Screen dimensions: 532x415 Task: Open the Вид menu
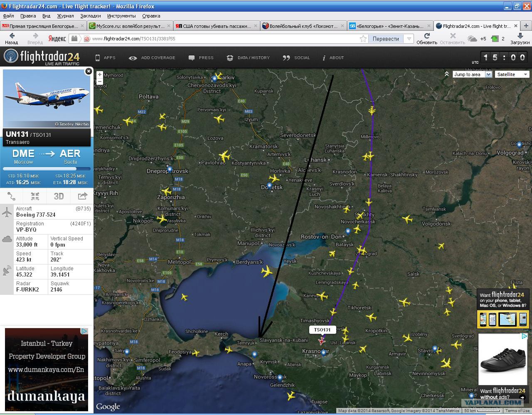(x=46, y=16)
